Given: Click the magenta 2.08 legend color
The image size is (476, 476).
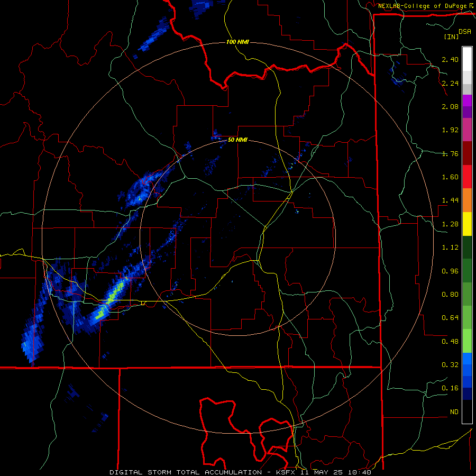Looking at the screenshot, I should tap(467, 100).
